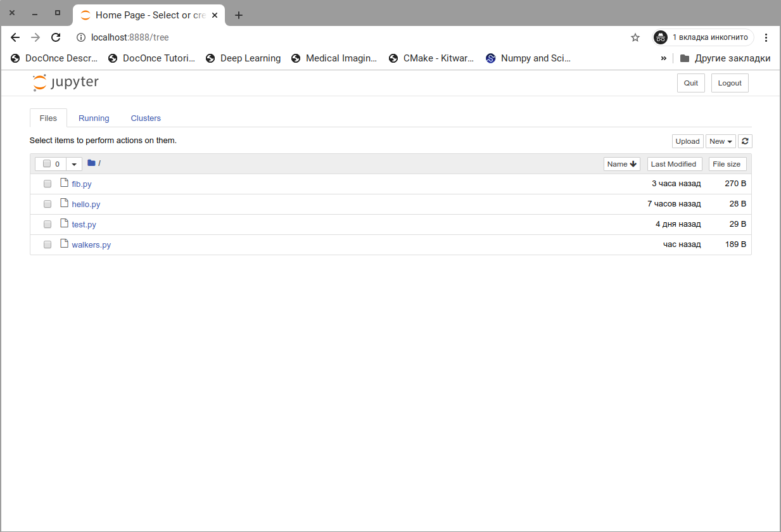Expand the select-all dropdown arrow

click(x=74, y=164)
